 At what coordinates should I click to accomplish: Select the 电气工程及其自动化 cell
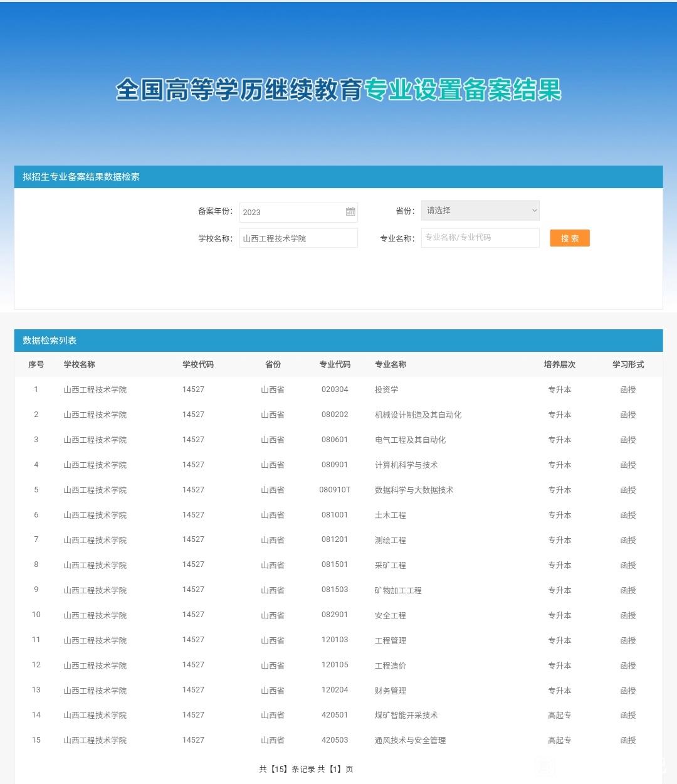point(411,440)
